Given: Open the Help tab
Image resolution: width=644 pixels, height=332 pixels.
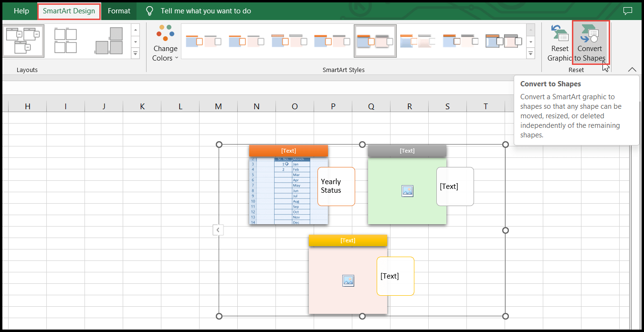Looking at the screenshot, I should click(x=21, y=10).
